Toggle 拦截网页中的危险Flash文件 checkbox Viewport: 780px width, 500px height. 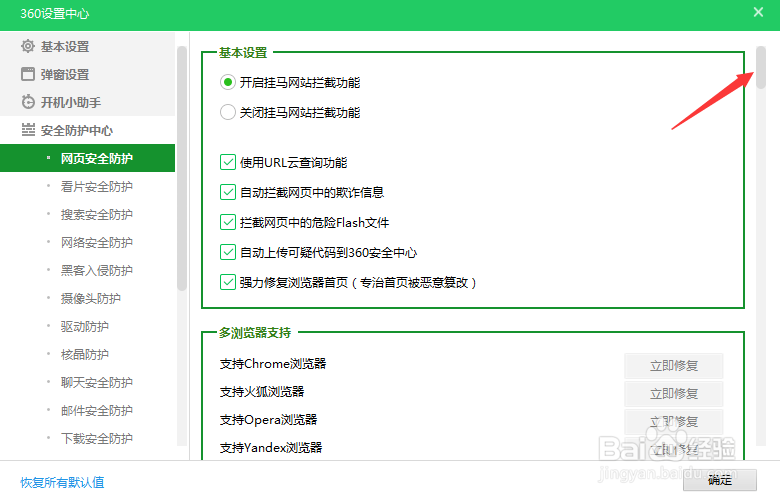(x=228, y=222)
